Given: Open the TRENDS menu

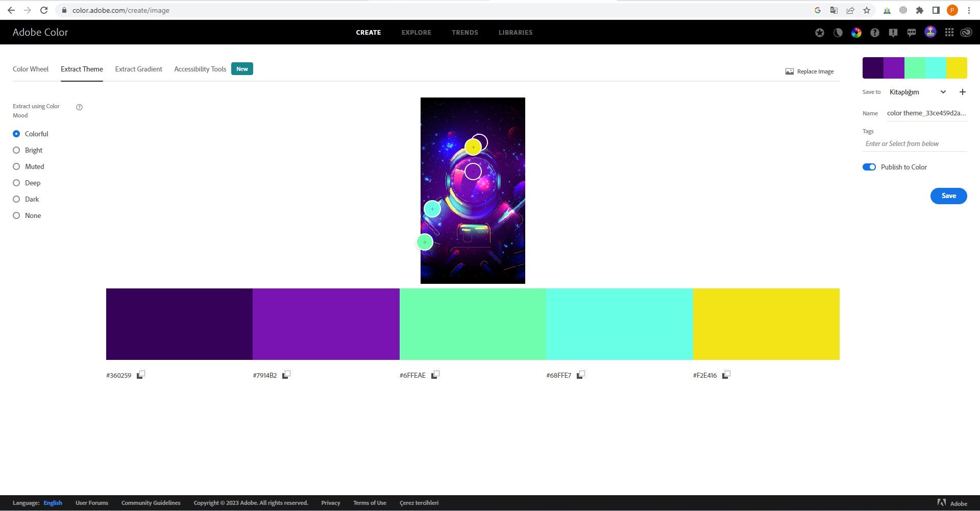Looking at the screenshot, I should tap(465, 32).
